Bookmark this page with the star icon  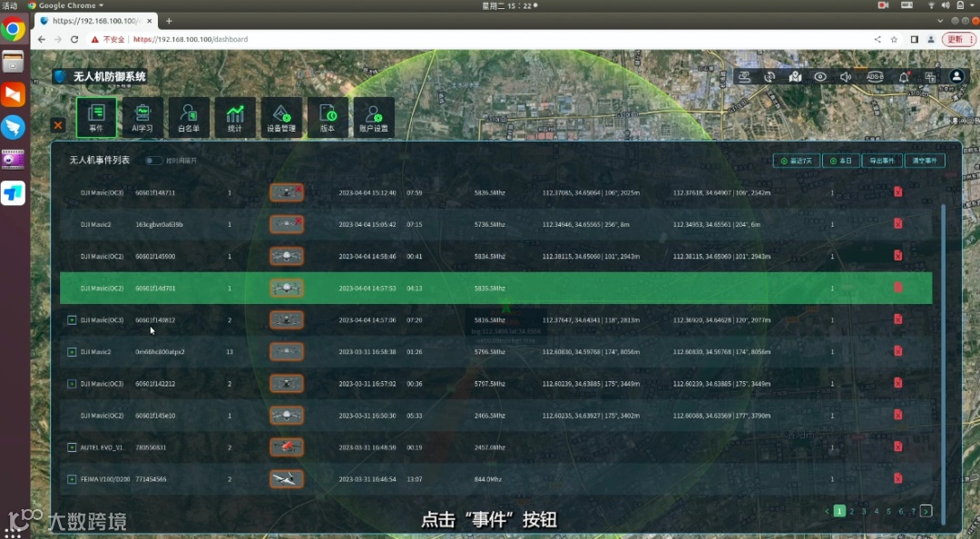895,39
